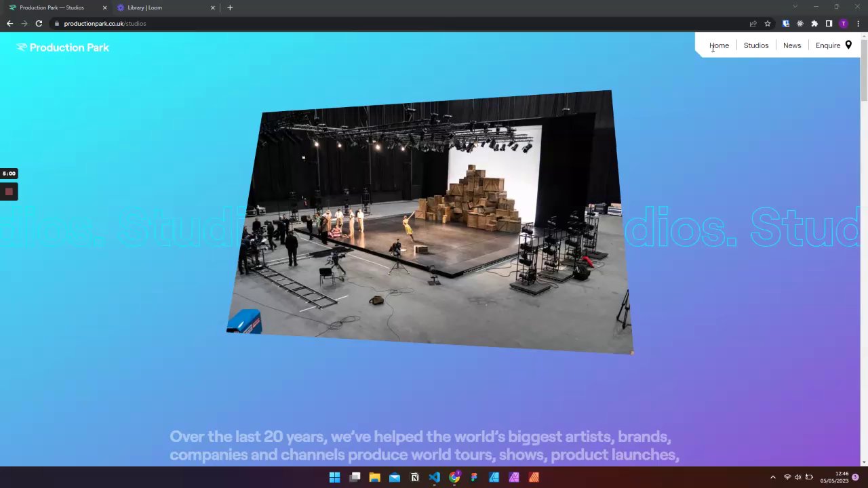Reload the current page

39,23
